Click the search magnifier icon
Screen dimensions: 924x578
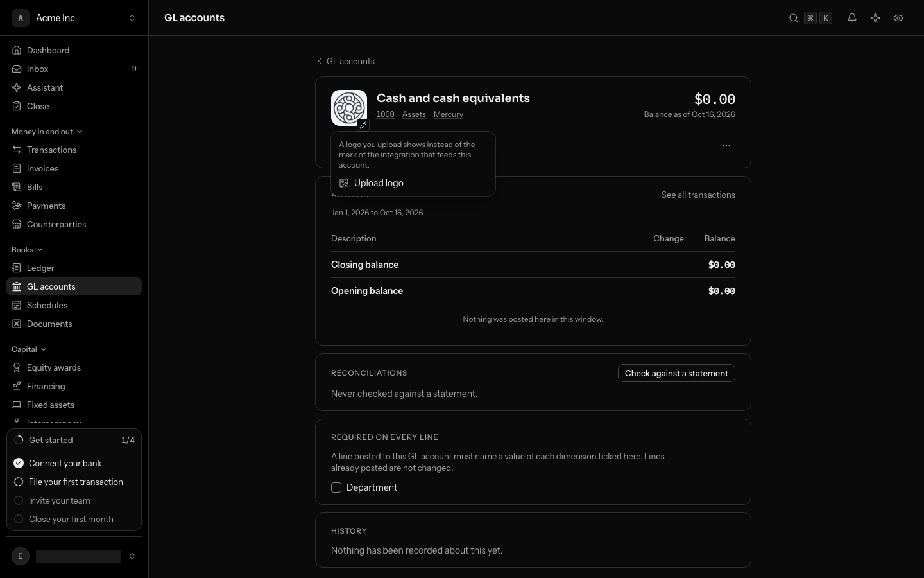coord(794,18)
